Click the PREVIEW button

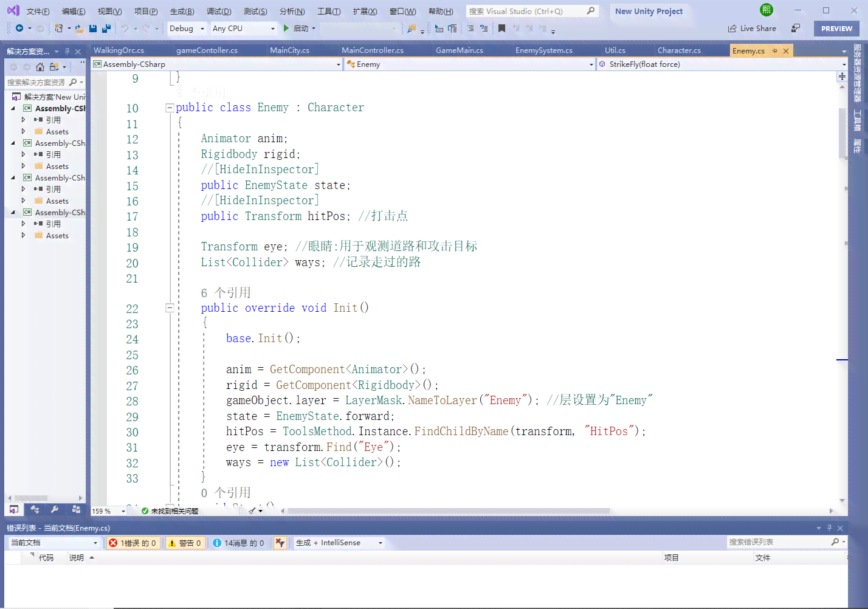pyautogui.click(x=836, y=29)
